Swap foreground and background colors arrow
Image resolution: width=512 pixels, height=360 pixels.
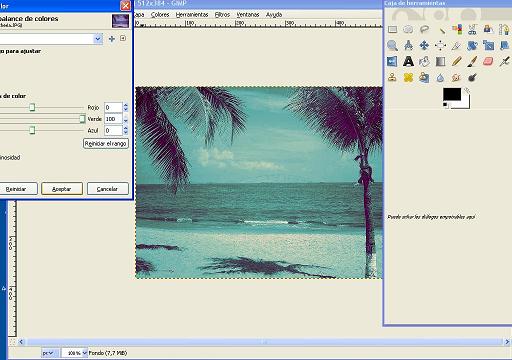(467, 90)
